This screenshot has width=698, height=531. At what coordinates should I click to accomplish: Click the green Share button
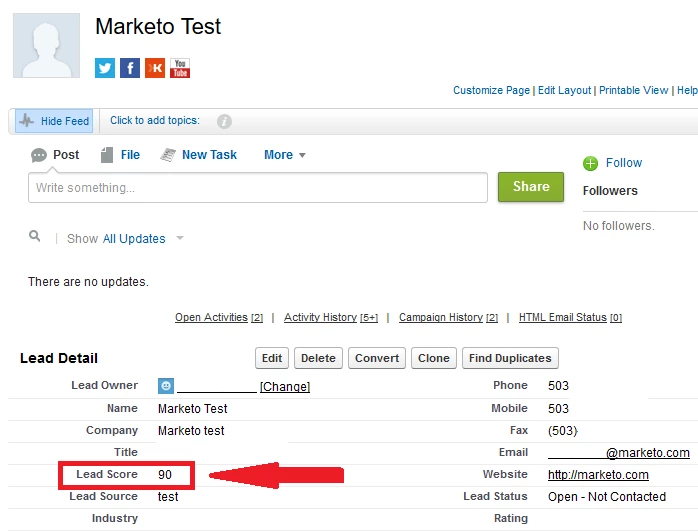tap(531, 187)
